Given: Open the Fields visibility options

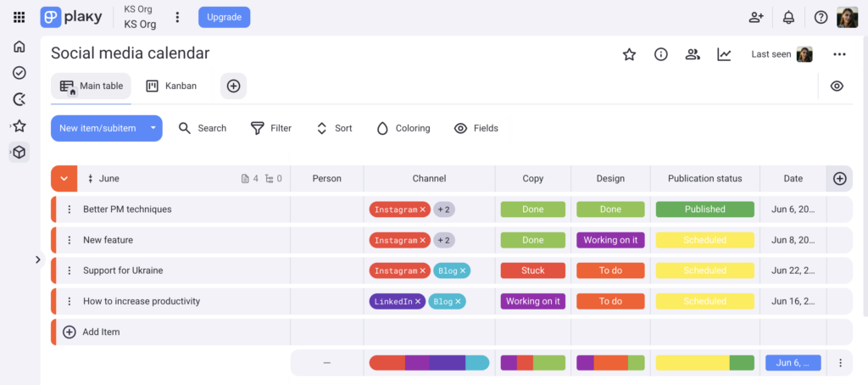Looking at the screenshot, I should tap(476, 128).
